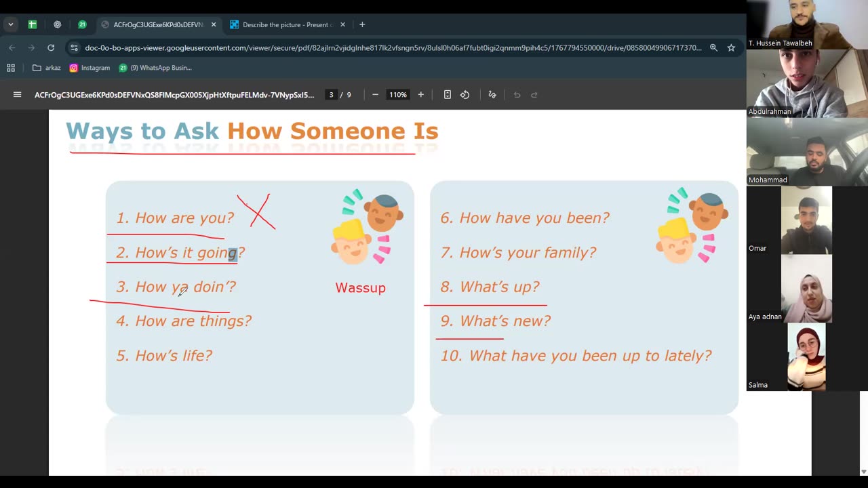Go back in browser history
Screen dimensions: 868x488
pyautogui.click(x=12, y=47)
